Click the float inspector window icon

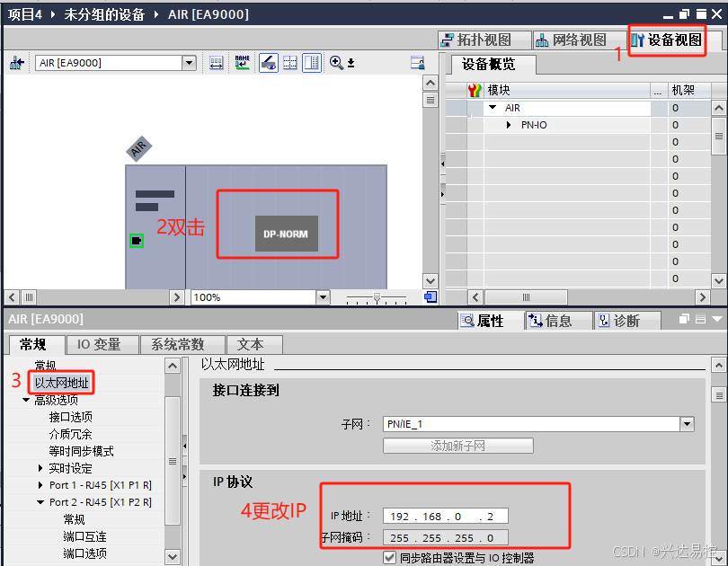[684, 319]
